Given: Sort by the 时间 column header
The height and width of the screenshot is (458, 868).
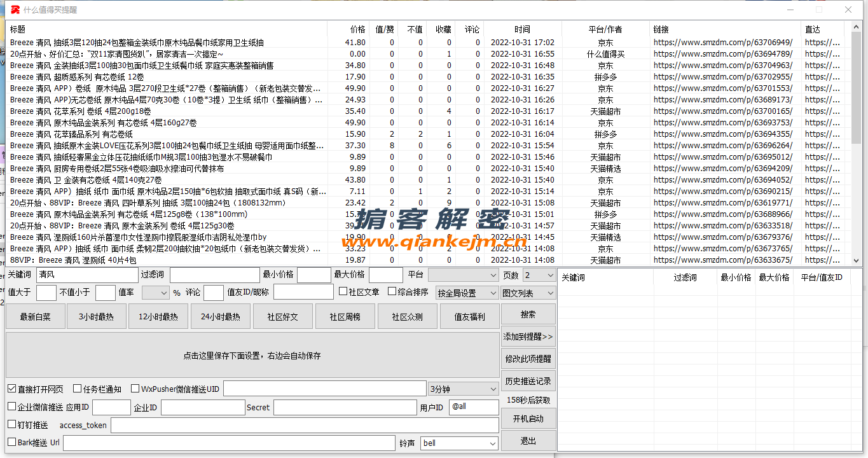Looking at the screenshot, I should (523, 29).
